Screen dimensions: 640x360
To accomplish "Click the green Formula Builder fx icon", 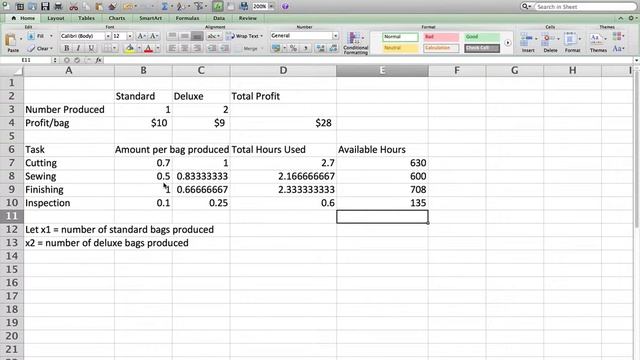I will pos(218,7).
